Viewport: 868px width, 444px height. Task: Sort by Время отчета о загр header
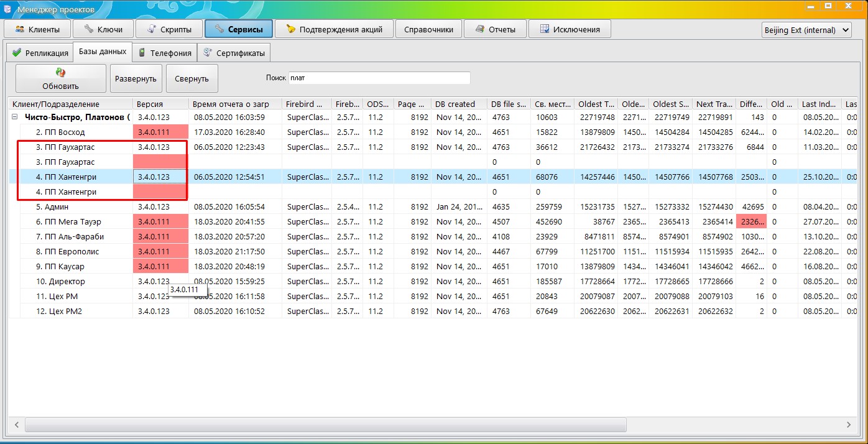(235, 104)
